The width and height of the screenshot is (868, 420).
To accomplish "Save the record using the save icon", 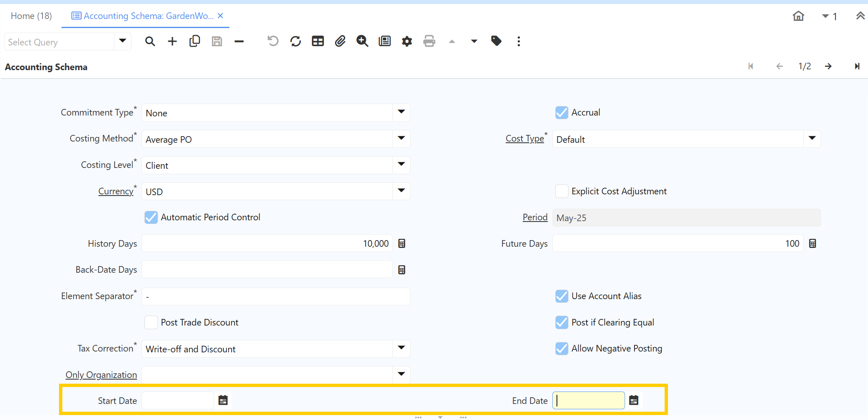I will [x=217, y=41].
